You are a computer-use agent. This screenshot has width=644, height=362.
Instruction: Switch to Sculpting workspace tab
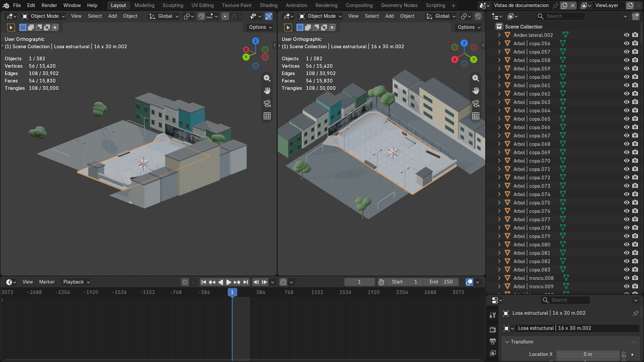click(173, 5)
